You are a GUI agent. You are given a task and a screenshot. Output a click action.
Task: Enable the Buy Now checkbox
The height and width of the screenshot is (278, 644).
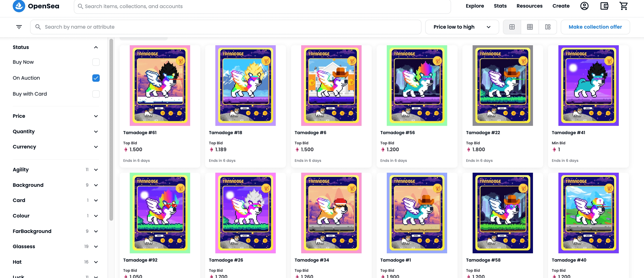(96, 62)
